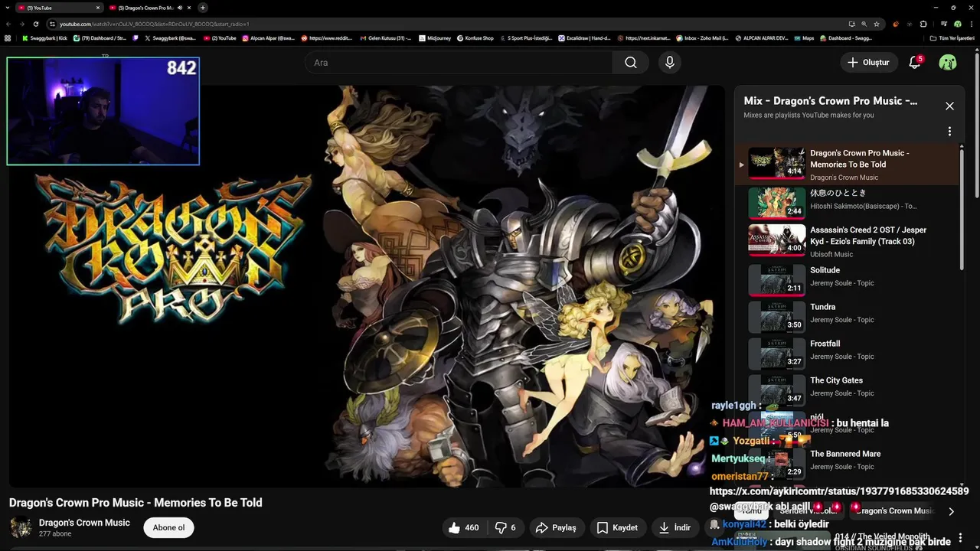The height and width of the screenshot is (551, 980).
Task: Open the Konfuse Shop bookmark
Action: click(x=475, y=37)
